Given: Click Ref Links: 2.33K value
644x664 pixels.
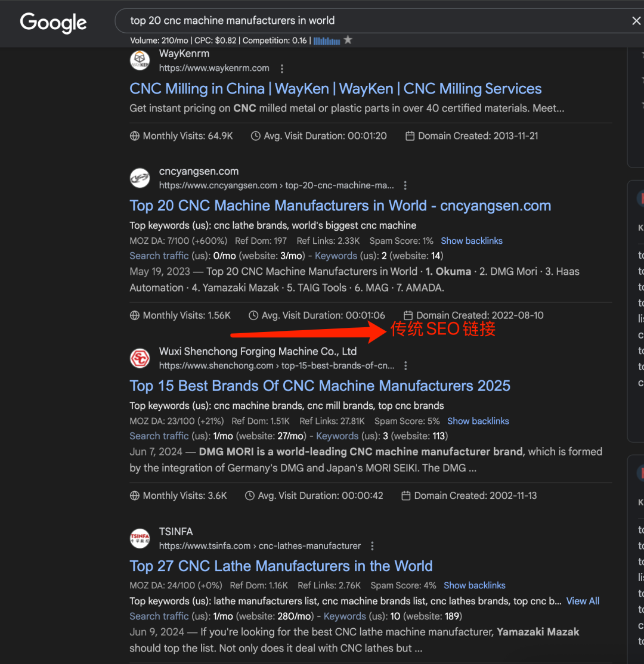Looking at the screenshot, I should click(x=328, y=241).
